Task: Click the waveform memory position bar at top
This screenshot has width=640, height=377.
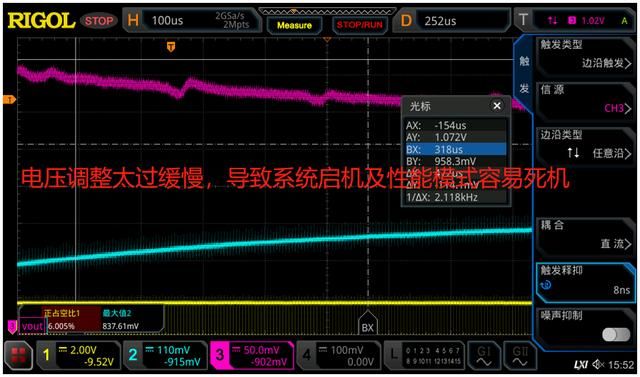Action: (327, 11)
